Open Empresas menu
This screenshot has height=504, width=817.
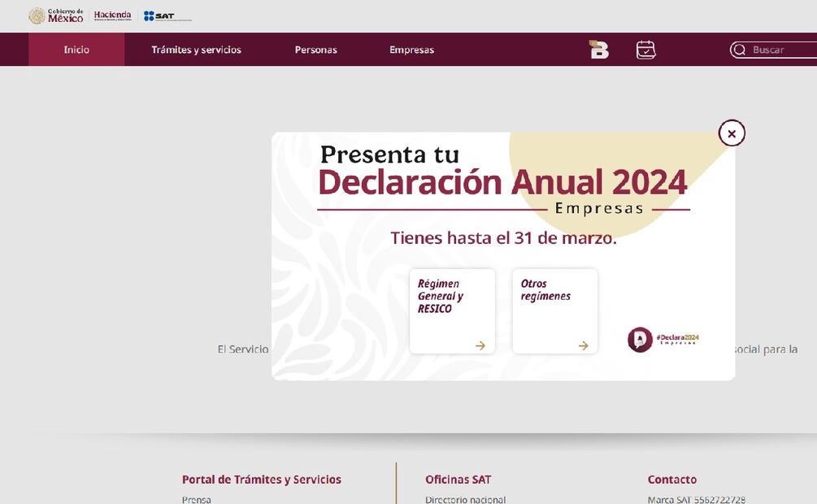coord(411,50)
